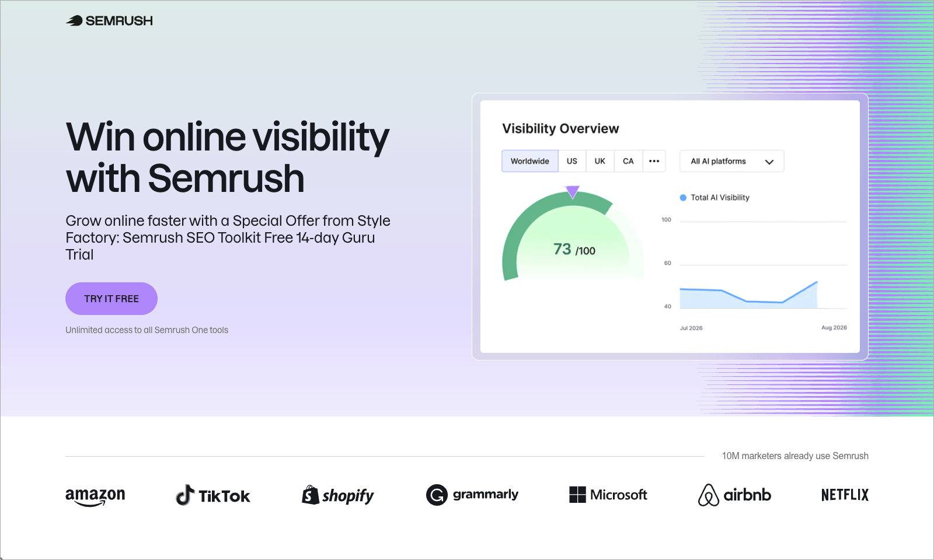Click the TikTok logo
This screenshot has height=560, width=934.
213,495
